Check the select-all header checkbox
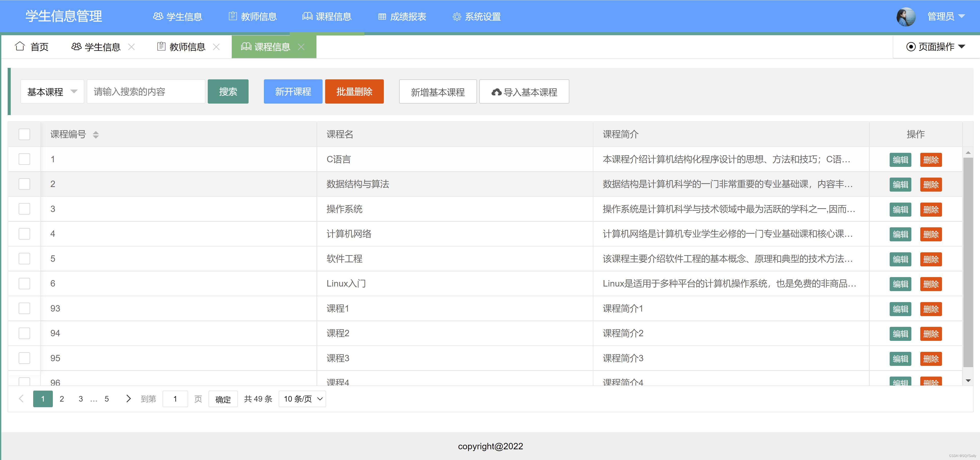The image size is (980, 460). 24,134
